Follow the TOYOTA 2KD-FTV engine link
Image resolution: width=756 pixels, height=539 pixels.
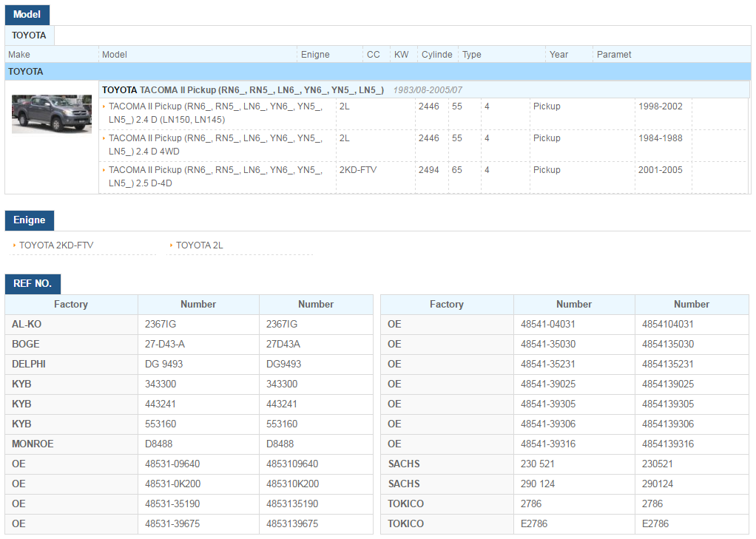[56, 245]
